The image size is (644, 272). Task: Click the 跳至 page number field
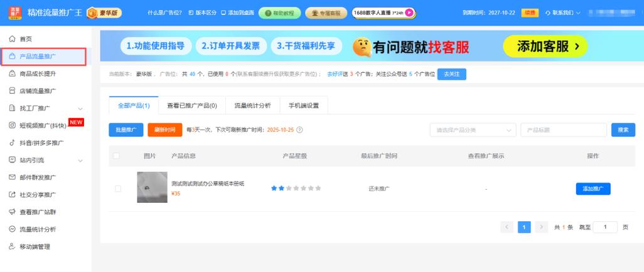[605, 227]
